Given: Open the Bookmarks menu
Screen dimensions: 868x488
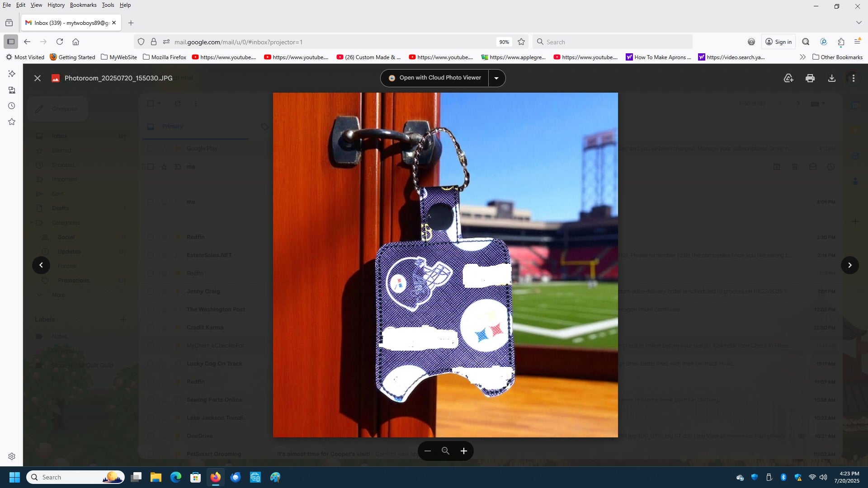Looking at the screenshot, I should [83, 5].
